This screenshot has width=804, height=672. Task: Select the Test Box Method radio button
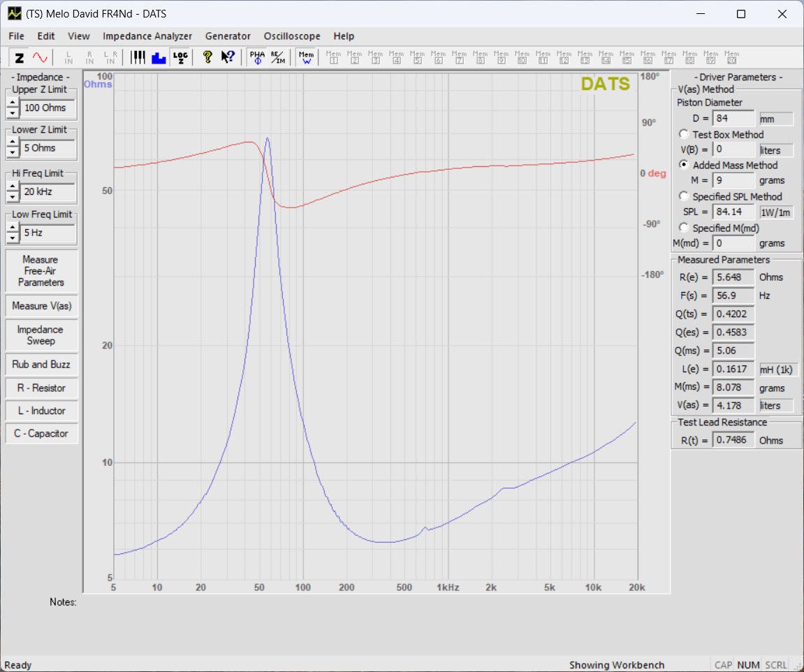pyautogui.click(x=684, y=134)
